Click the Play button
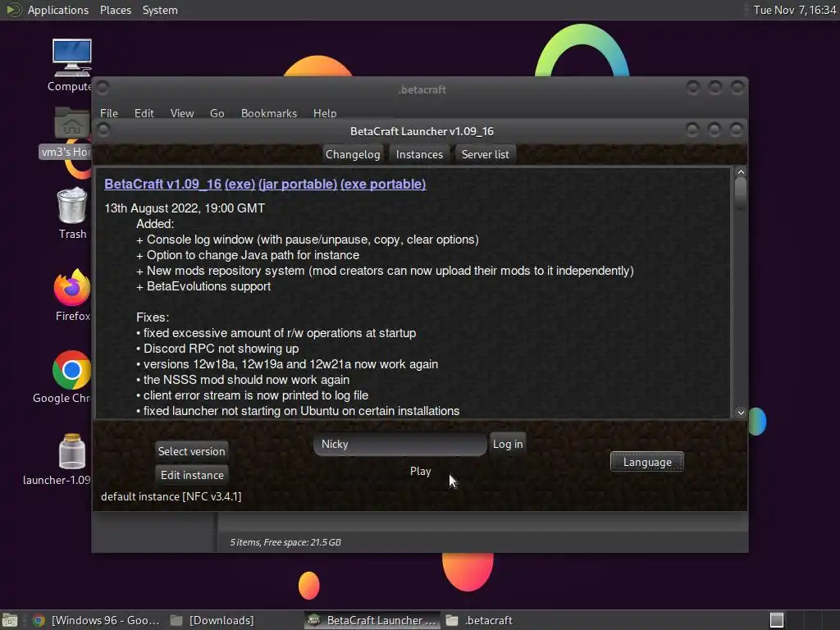Viewport: 840px width, 630px height. (420, 471)
